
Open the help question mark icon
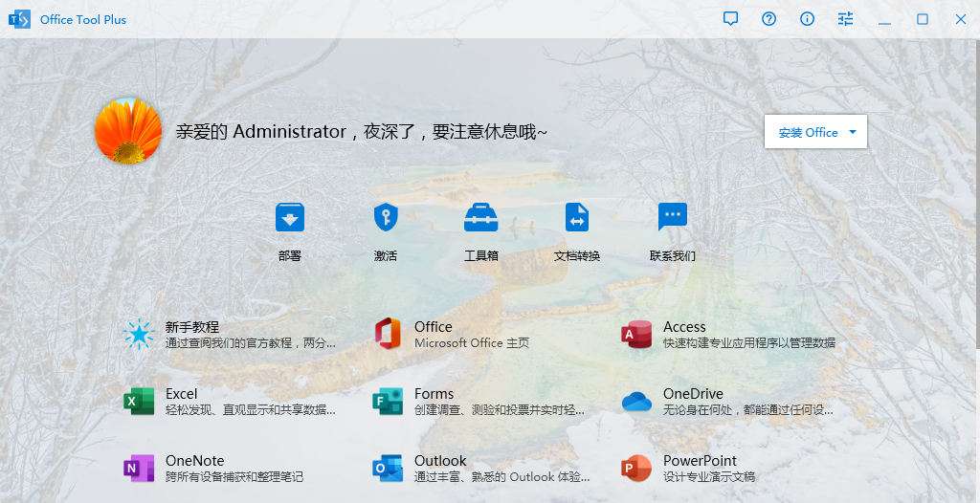(x=768, y=19)
